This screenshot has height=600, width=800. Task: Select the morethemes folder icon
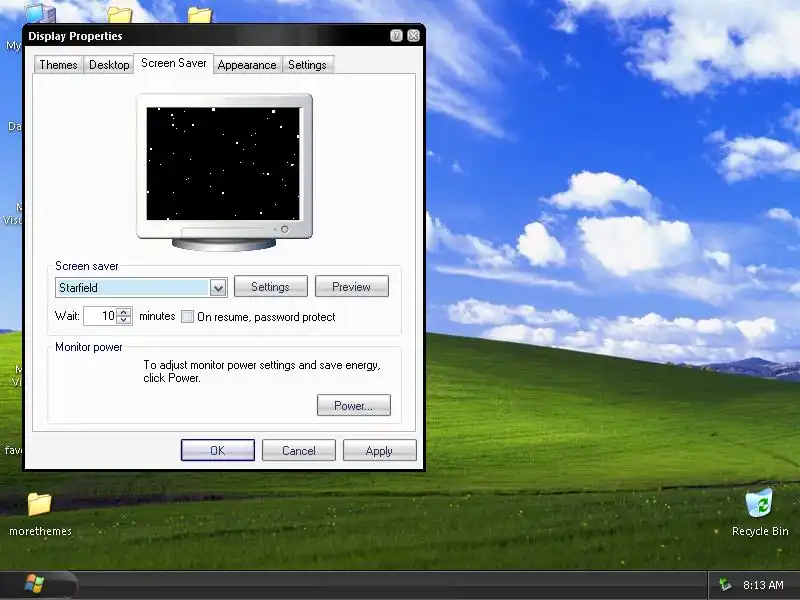click(40, 514)
